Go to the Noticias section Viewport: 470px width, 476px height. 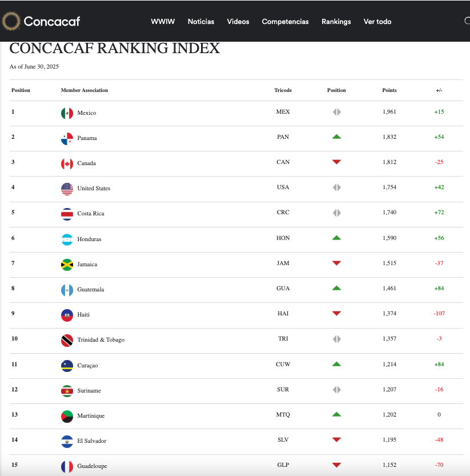201,22
